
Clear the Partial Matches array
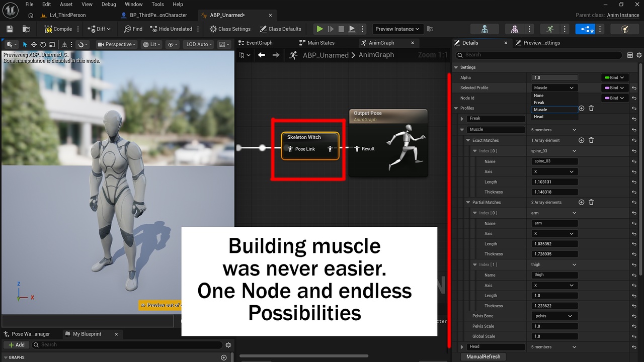591,202
